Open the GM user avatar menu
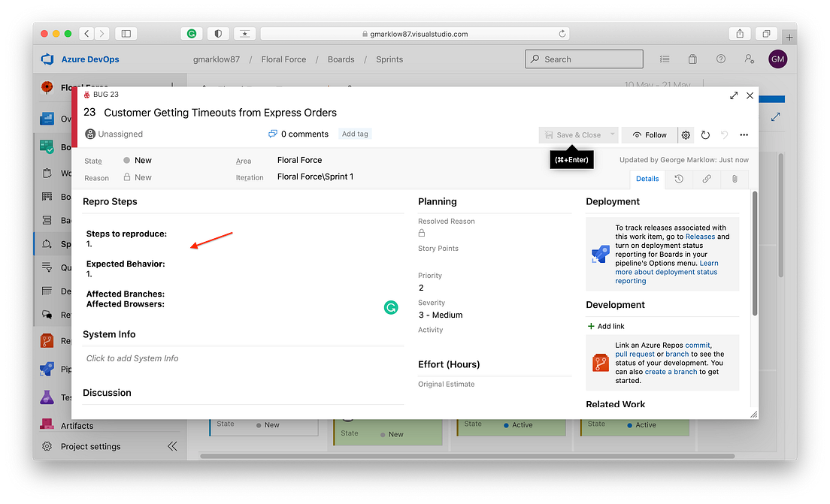Screen dimensions: 830x504 (778, 59)
